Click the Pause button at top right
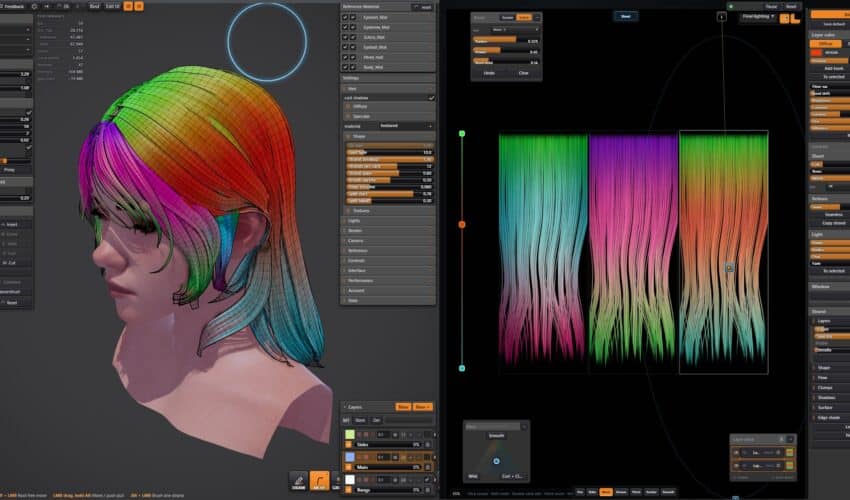The image size is (850, 500). coord(771,7)
